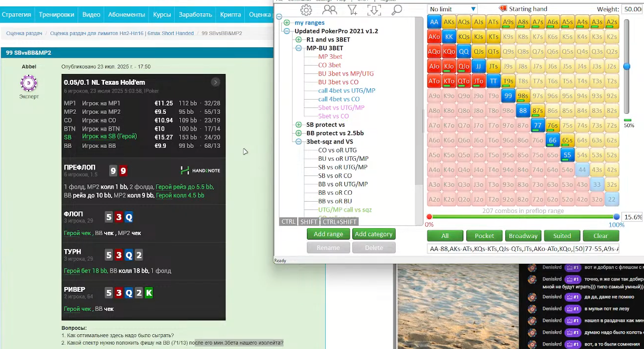Toggle the JTs hand cell
The image size is (644, 349).
point(493,67)
